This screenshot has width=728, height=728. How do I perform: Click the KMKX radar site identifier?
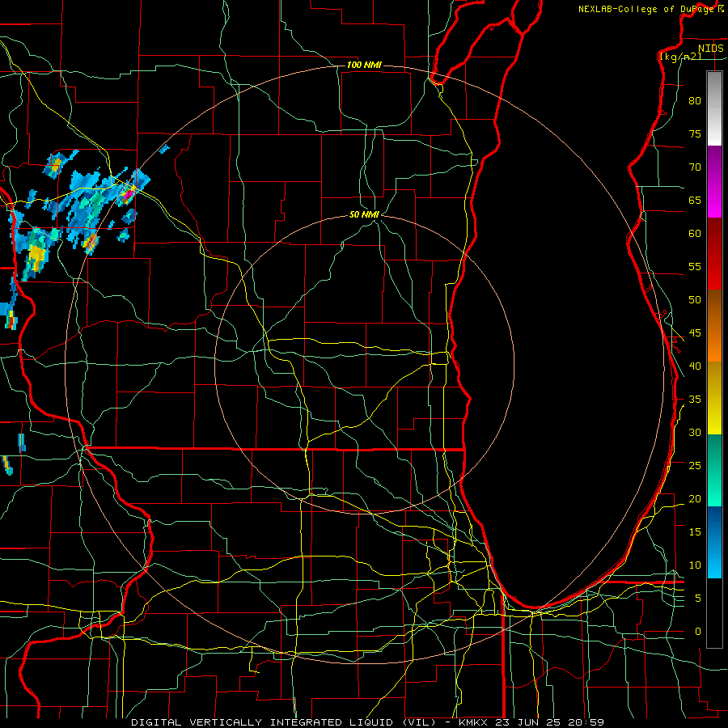(x=473, y=722)
